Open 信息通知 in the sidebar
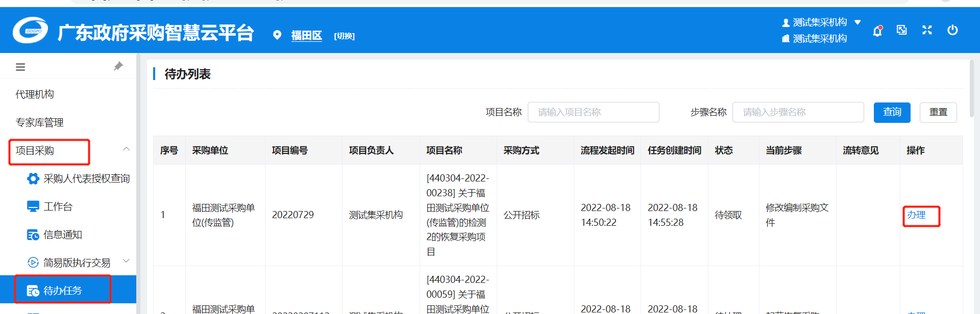 point(62,234)
